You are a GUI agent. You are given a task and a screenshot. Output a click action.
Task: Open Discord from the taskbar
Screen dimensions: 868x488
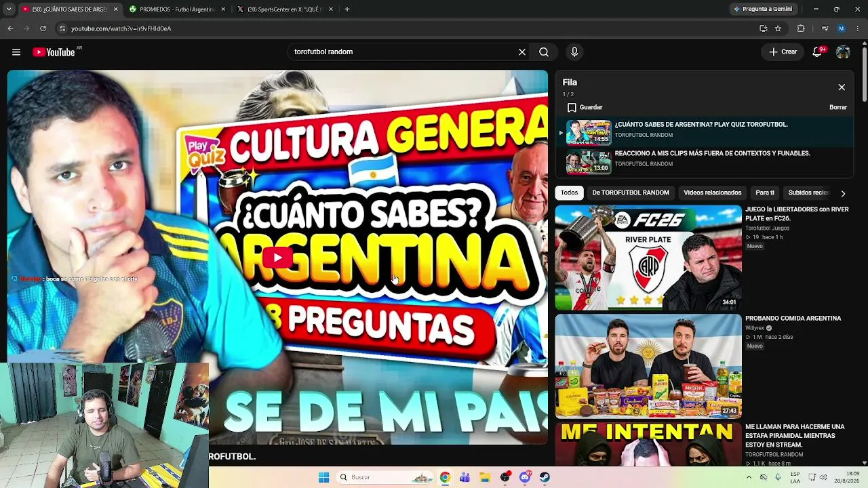click(525, 477)
